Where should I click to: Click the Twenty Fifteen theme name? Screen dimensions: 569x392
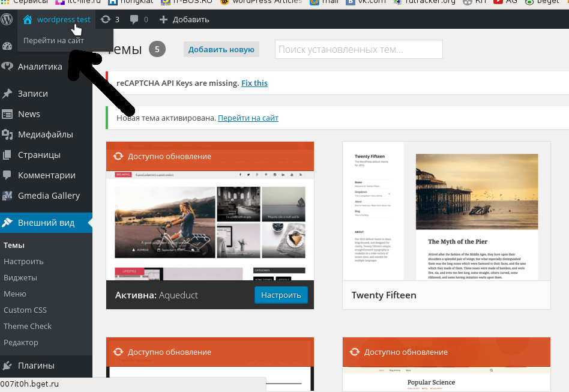(x=384, y=295)
